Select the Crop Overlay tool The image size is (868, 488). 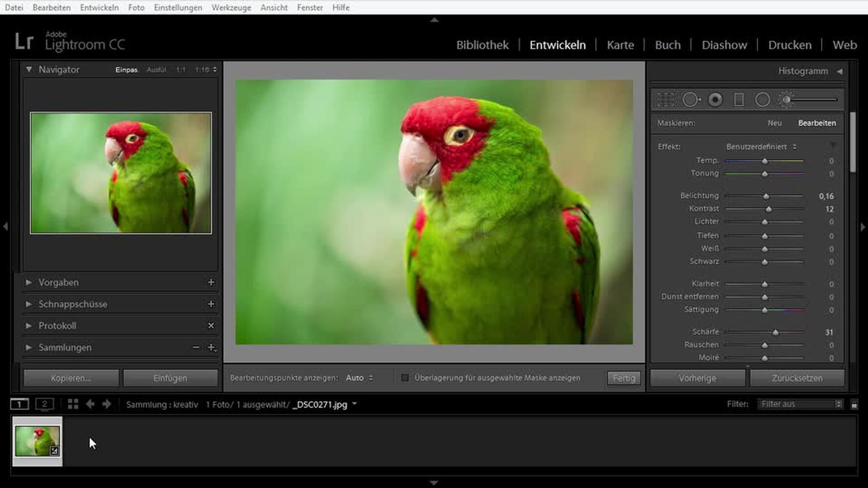pyautogui.click(x=665, y=99)
